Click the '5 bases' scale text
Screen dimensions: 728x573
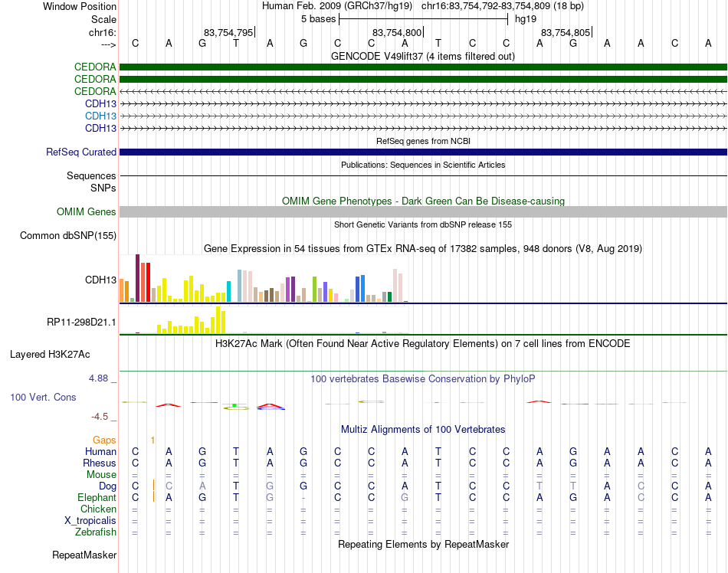tap(318, 19)
